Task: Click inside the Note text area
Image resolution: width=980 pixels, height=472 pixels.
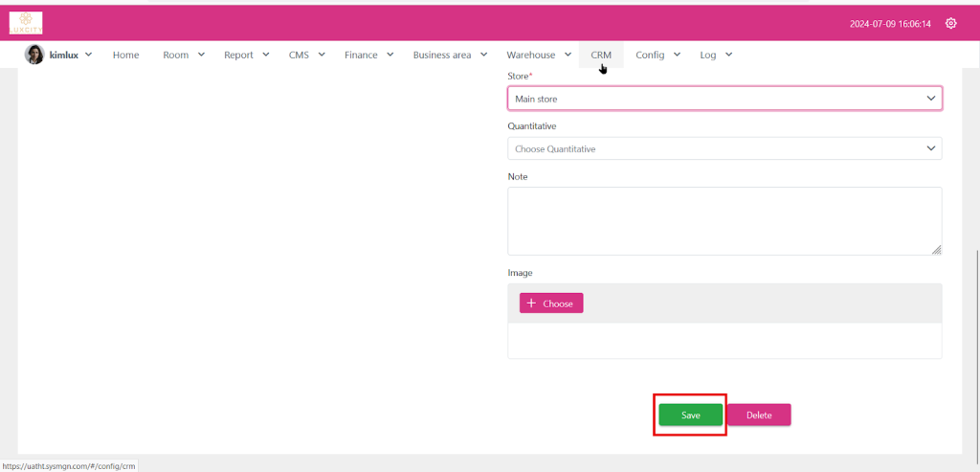Action: [724, 220]
